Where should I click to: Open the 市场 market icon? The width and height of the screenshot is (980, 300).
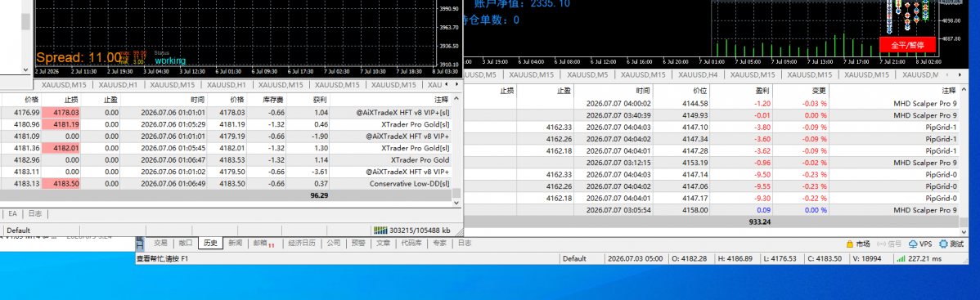tap(857, 244)
